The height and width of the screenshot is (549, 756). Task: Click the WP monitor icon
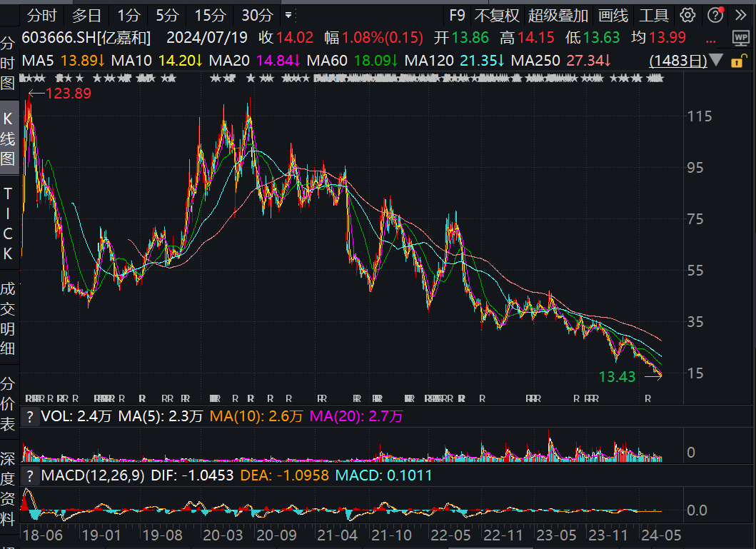(740, 38)
